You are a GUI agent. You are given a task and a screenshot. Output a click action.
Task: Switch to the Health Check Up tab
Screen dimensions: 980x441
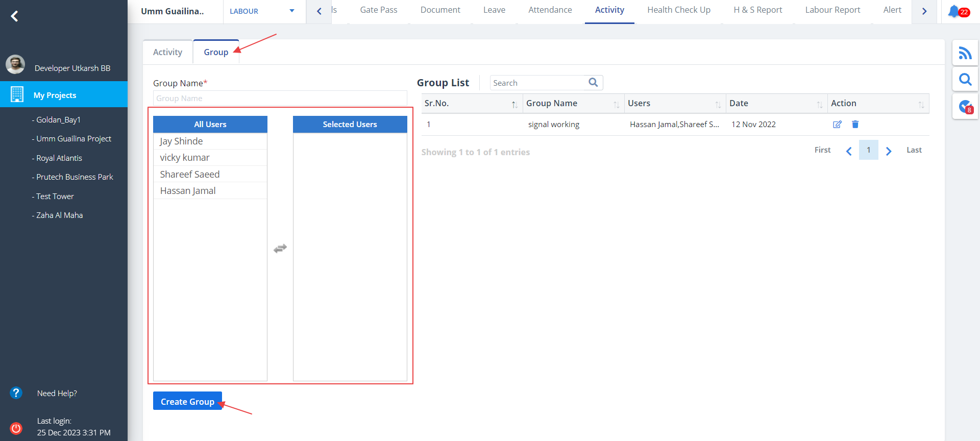pyautogui.click(x=678, y=10)
